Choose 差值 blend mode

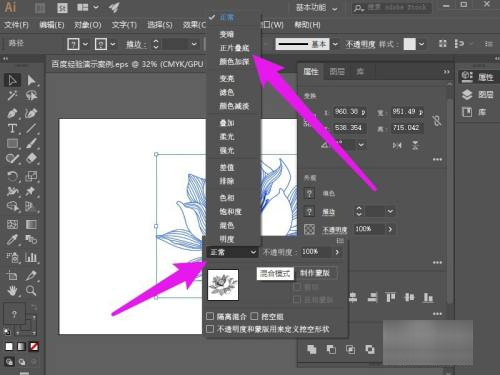click(227, 167)
